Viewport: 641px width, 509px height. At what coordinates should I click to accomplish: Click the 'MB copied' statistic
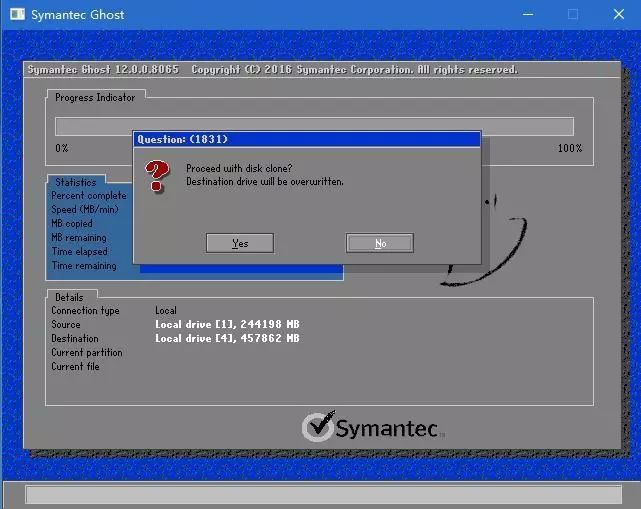coord(72,224)
